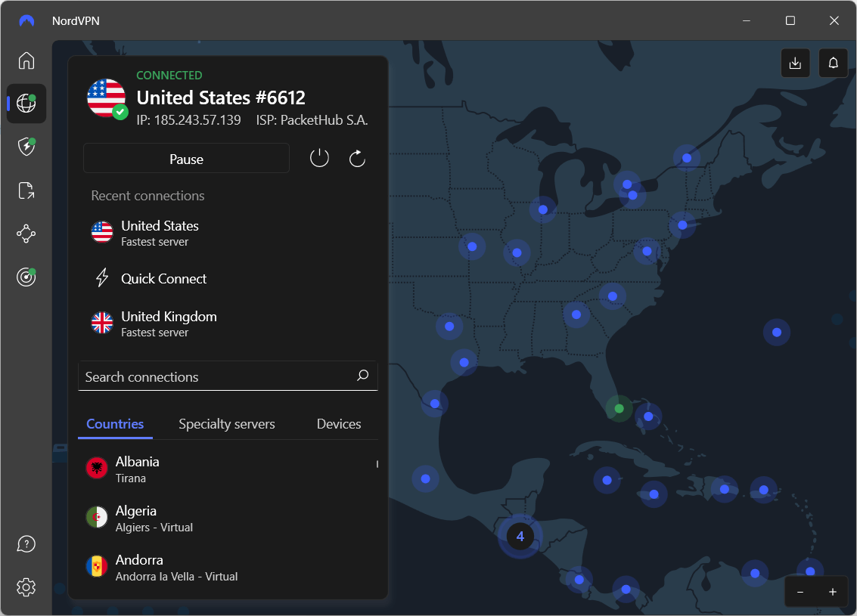Viewport: 857px width, 616px height.
Task: Open the file sharing sidebar icon
Action: (26, 190)
